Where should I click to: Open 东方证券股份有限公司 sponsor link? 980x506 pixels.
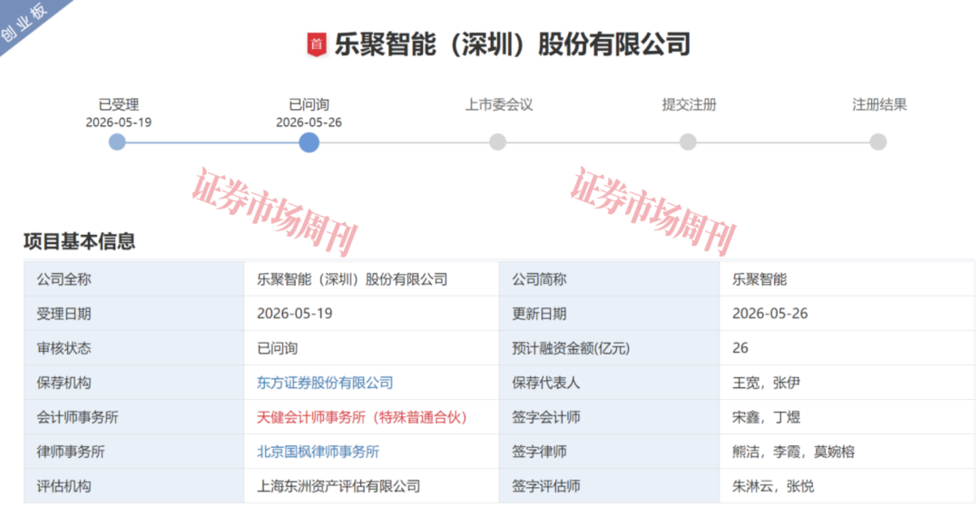pos(325,383)
